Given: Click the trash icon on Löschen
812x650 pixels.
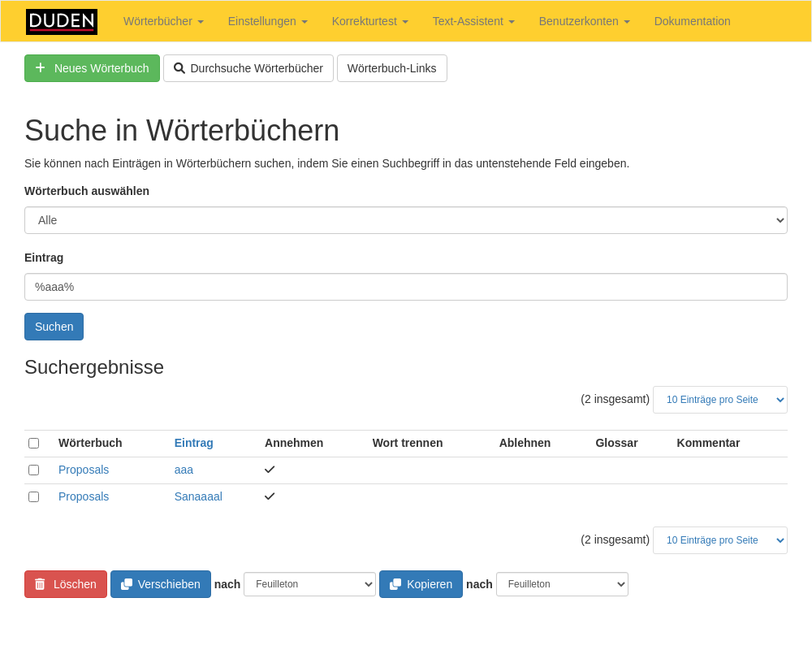Looking at the screenshot, I should (40, 584).
